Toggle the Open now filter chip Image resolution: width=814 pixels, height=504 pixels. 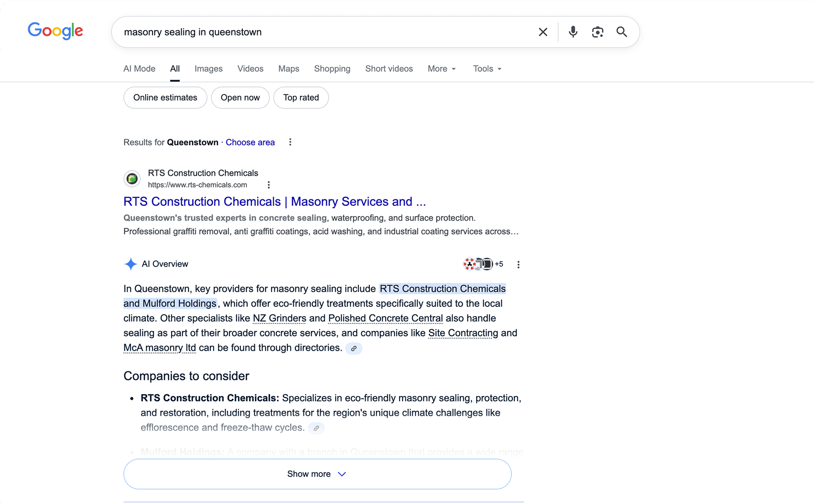pyautogui.click(x=240, y=97)
